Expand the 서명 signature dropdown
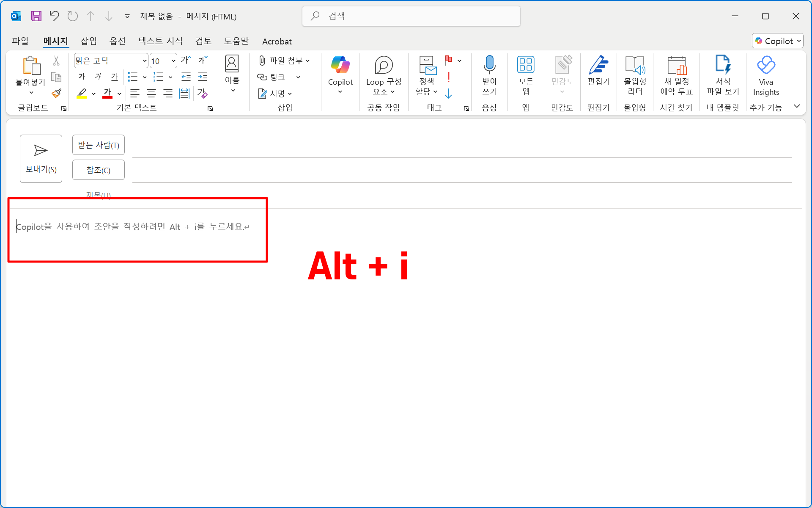 pos(290,94)
